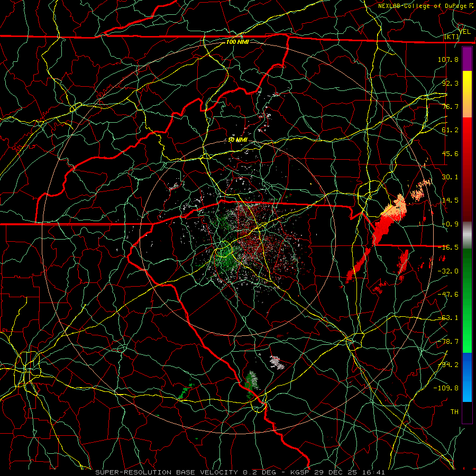The height and width of the screenshot is (476, 476).
Task: Click the 107.8 value on velocity scale
Action: pos(448,59)
